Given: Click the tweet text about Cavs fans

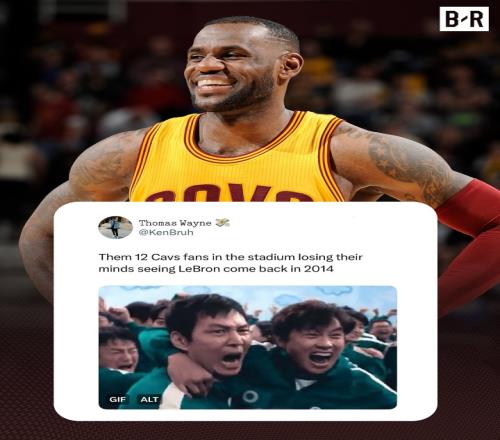Looking at the screenshot, I should pyautogui.click(x=230, y=263).
